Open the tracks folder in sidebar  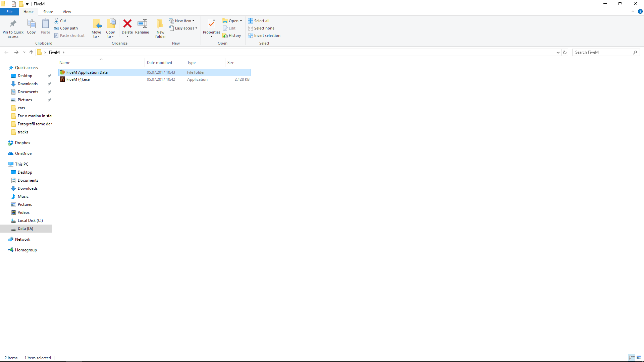[23, 132]
